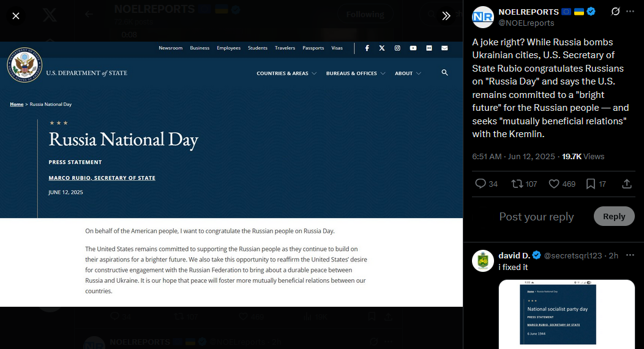Open Grok explain icon on NOELREPORTS post
Viewport: 644px width, 349px height.
[615, 12]
